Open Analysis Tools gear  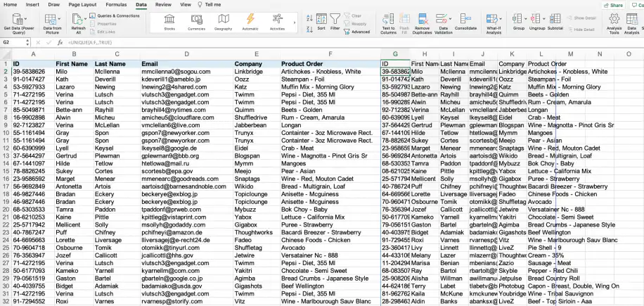pos(614,24)
